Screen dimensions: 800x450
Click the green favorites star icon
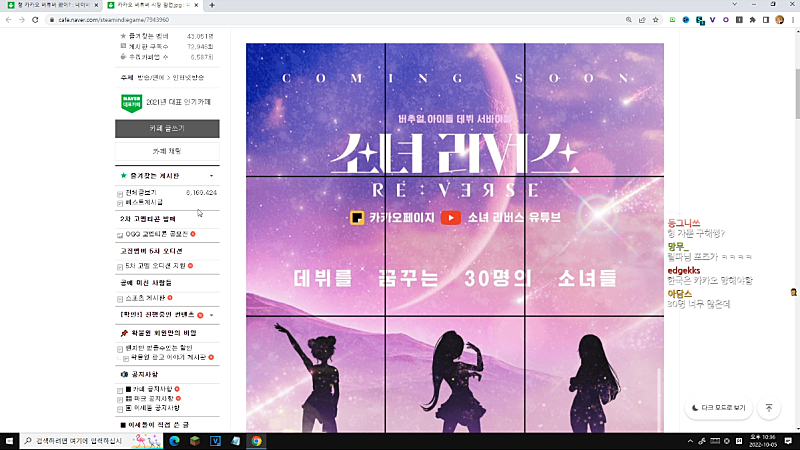[x=123, y=176]
